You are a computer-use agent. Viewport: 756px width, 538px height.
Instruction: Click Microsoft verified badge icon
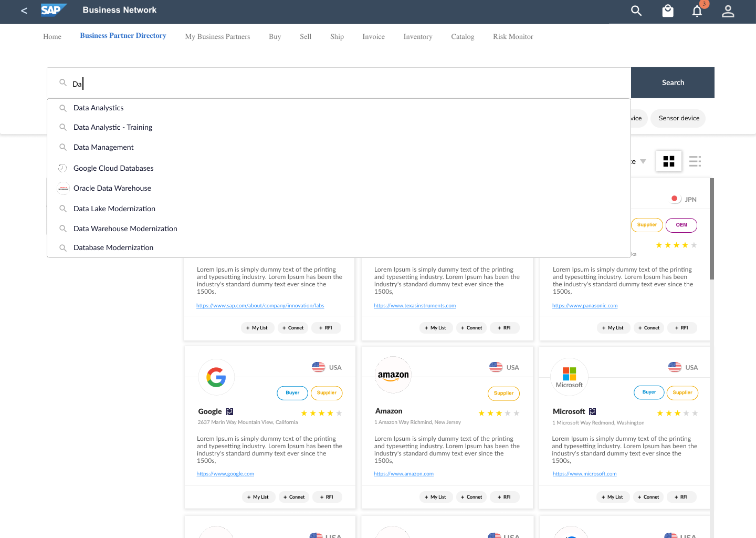coord(592,411)
